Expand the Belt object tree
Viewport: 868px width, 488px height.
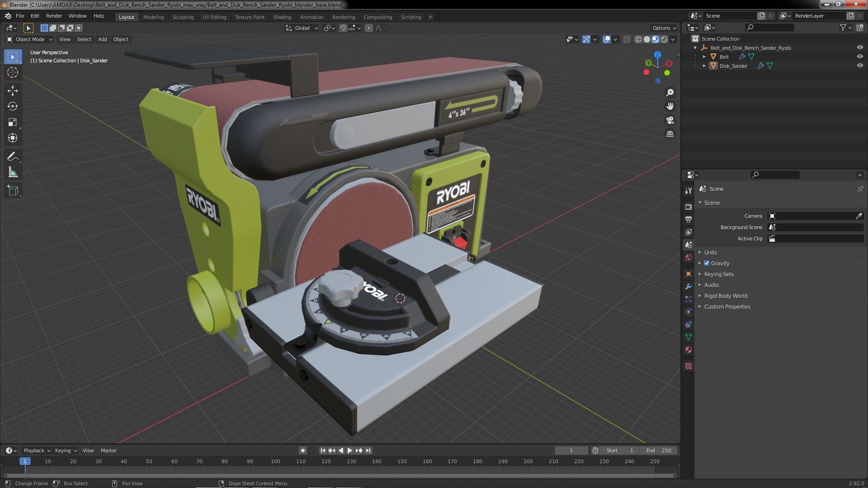point(704,57)
